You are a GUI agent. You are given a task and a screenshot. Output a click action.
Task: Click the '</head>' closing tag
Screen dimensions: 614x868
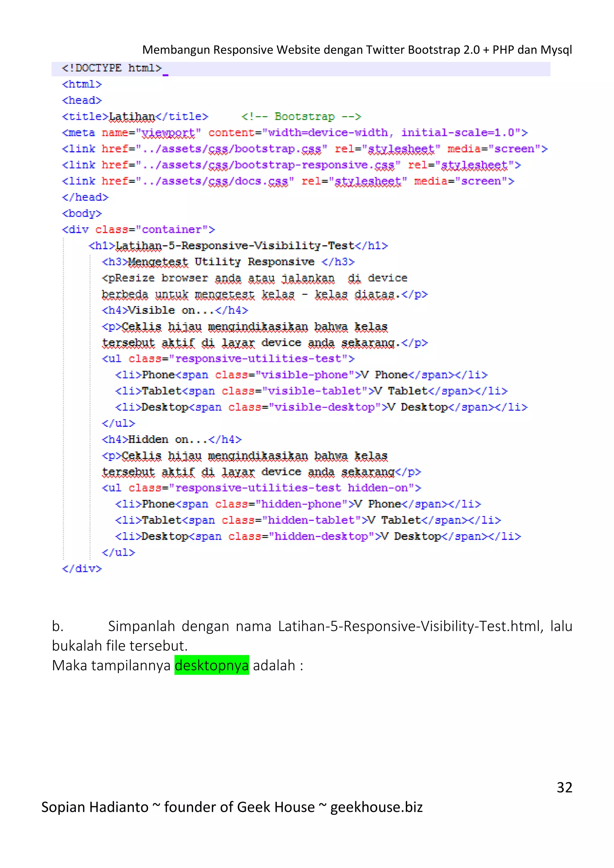point(85,197)
